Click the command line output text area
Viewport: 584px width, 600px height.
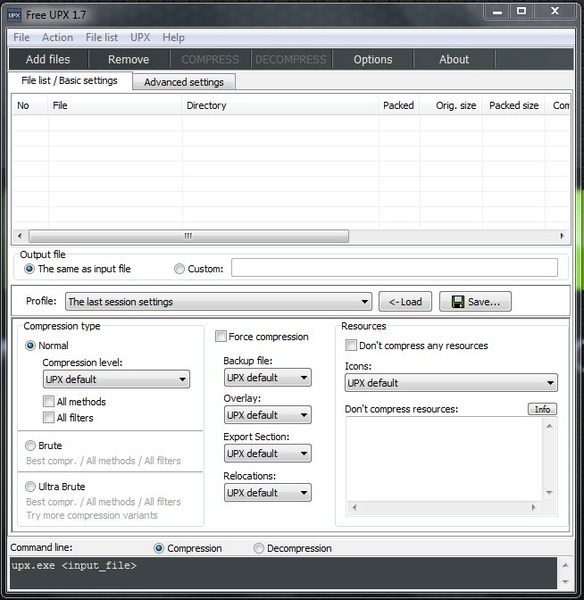point(283,573)
